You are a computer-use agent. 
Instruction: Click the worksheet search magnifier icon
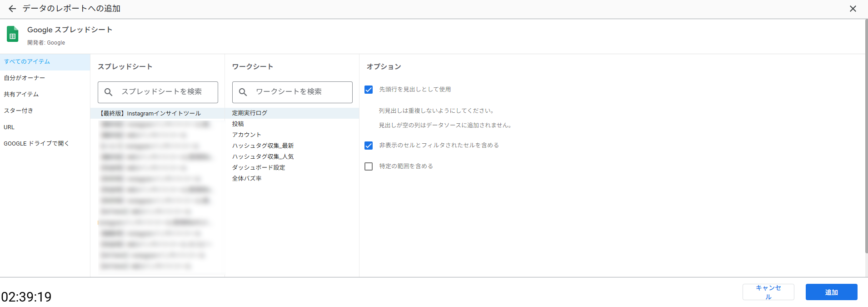(x=243, y=92)
